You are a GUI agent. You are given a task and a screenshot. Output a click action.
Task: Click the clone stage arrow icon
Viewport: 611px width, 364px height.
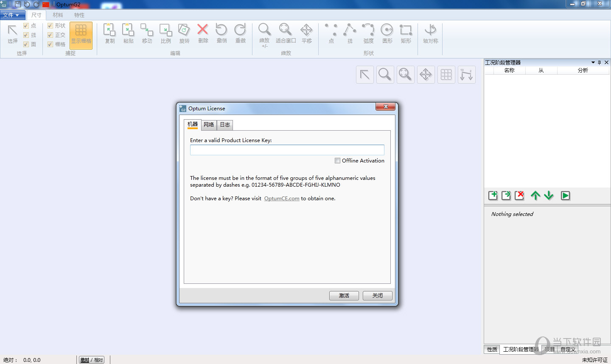pos(506,196)
